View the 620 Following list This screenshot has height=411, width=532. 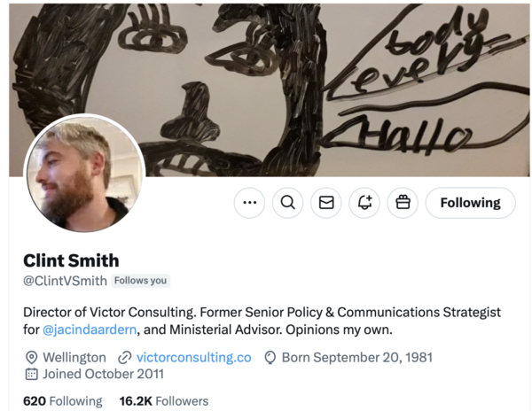63,401
